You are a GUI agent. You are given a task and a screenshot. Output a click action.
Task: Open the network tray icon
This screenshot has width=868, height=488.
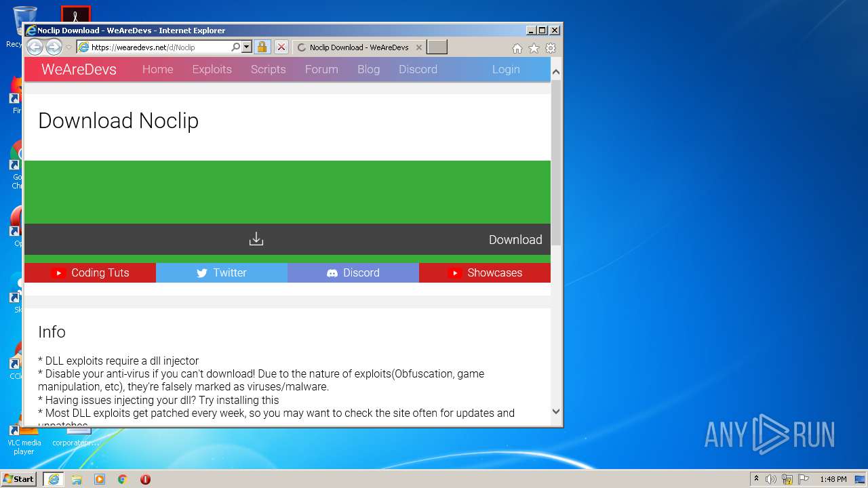click(787, 479)
